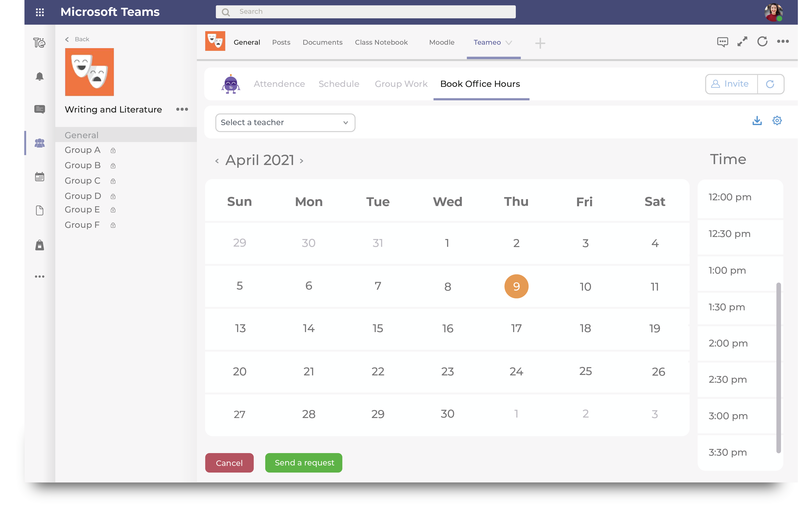The image size is (812, 520).
Task: Switch to the Schedule tab
Action: click(339, 84)
